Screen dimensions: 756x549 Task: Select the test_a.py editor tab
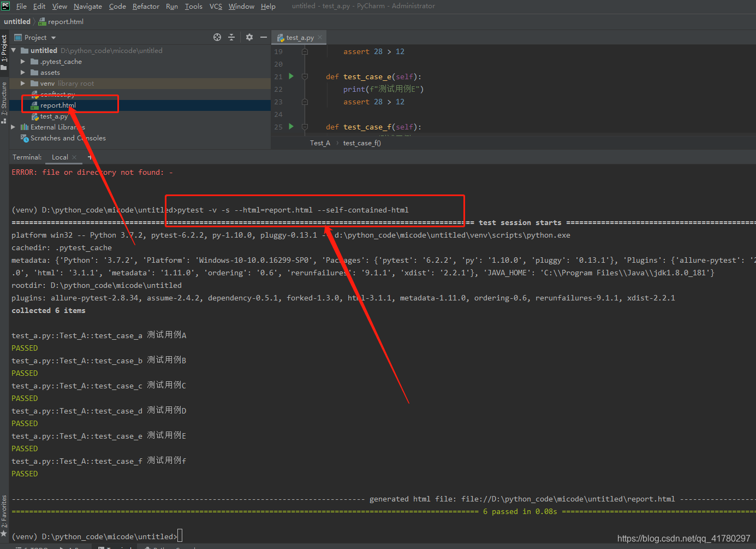[299, 38]
